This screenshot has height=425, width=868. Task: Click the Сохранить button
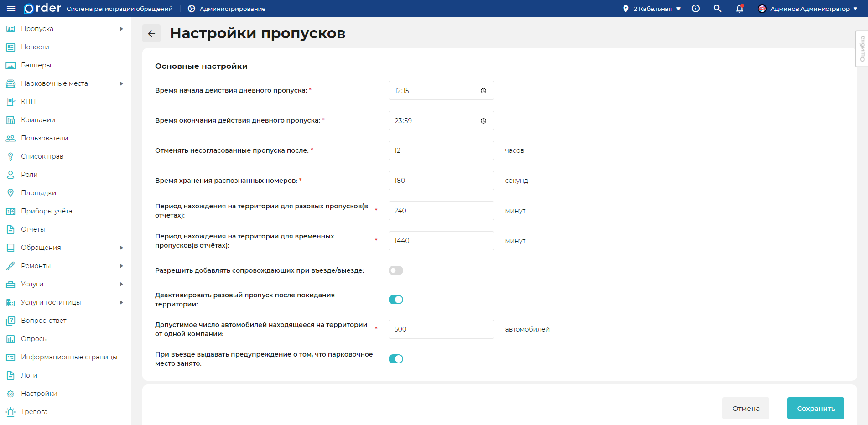pos(816,408)
